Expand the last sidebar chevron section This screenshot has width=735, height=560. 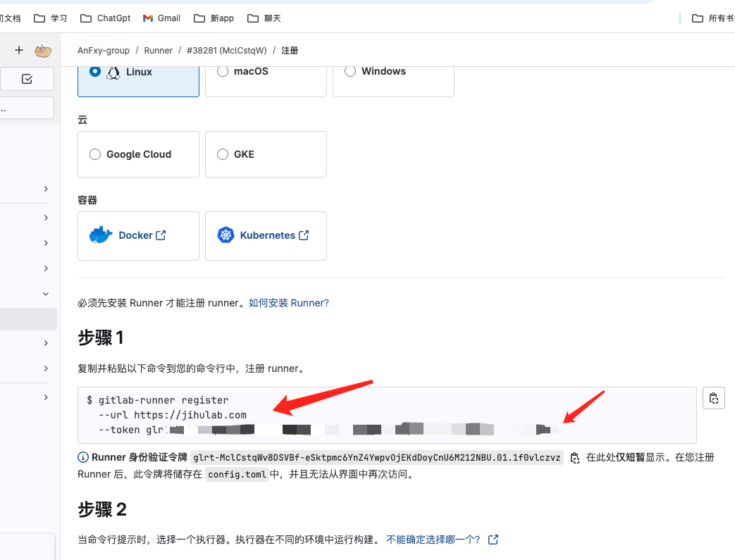[x=46, y=397]
